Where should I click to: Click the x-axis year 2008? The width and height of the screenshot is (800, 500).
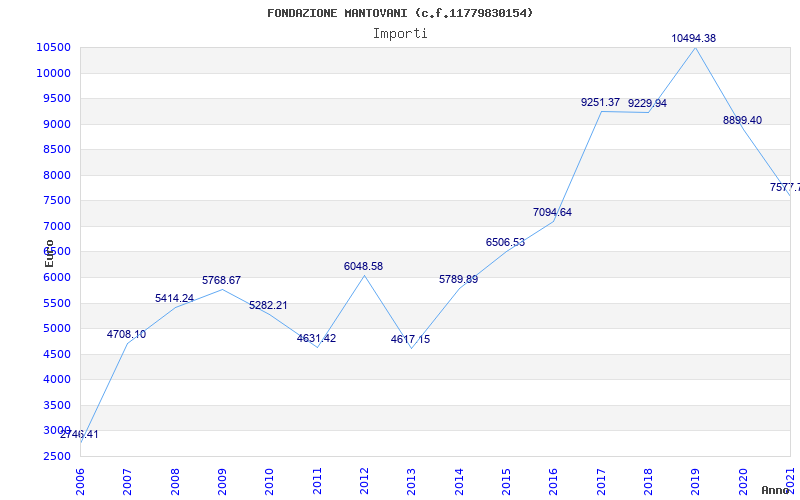tap(175, 482)
